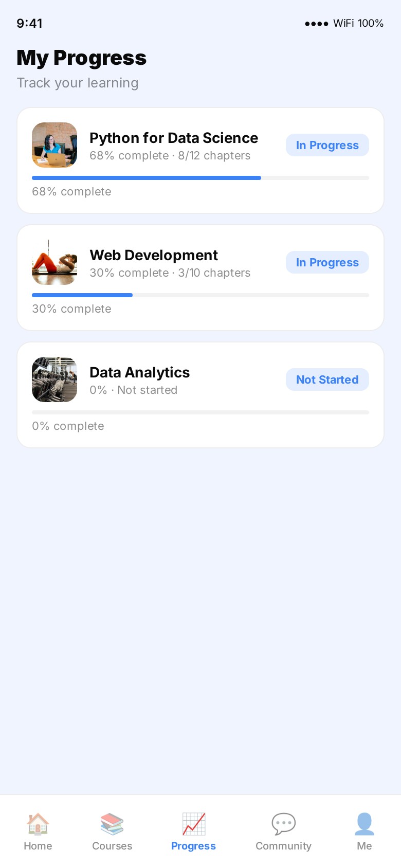Open the Web Development course title
Screen dimensions: 401x868
pyautogui.click(x=154, y=255)
